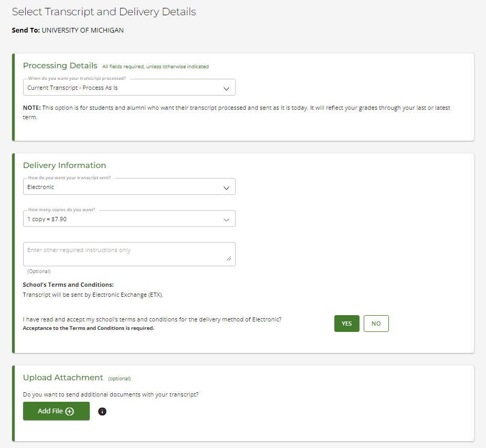Click the 'Select Transcript and Delivery Details' page title

point(104,12)
